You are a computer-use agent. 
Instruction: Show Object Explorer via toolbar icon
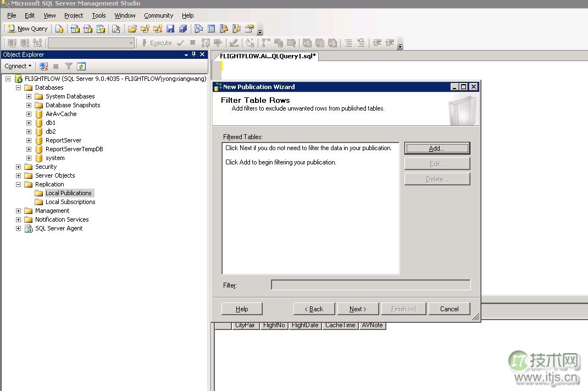(x=224, y=29)
